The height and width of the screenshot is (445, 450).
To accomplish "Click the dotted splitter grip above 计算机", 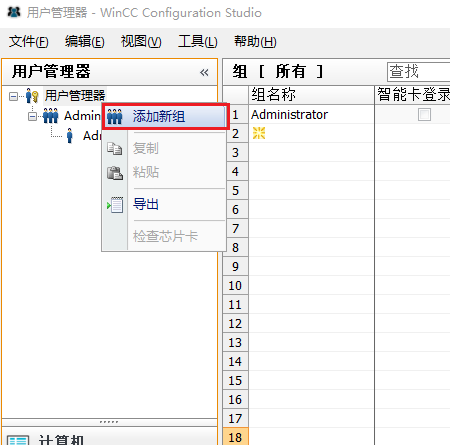I will pyautogui.click(x=109, y=422).
